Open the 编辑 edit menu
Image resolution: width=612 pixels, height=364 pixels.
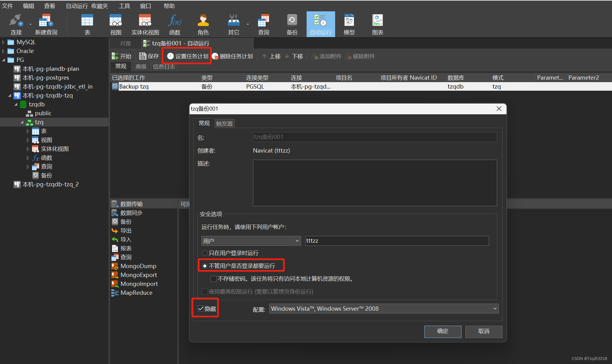tap(29, 6)
